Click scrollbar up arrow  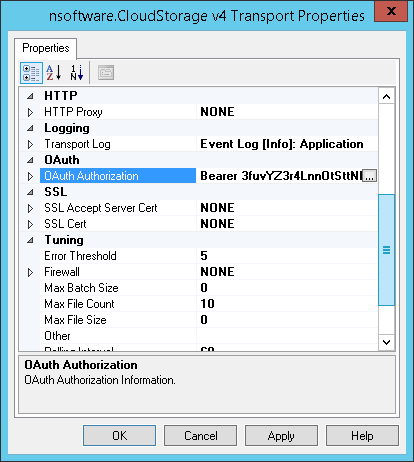click(386, 97)
